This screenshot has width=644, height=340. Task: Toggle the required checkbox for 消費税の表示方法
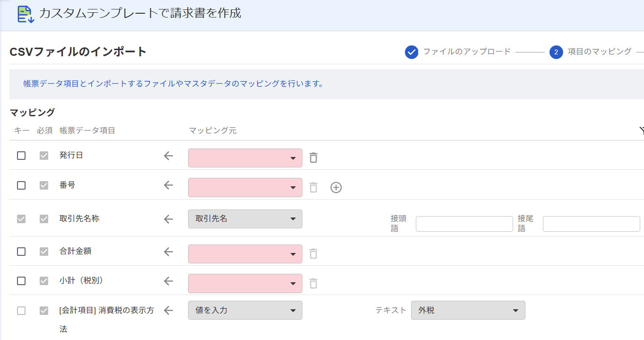click(x=44, y=311)
